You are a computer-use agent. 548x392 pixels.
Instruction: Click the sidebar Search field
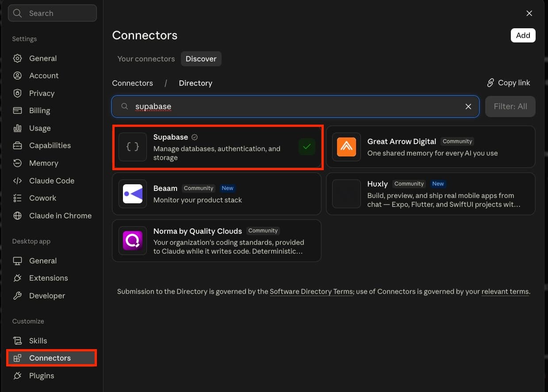52,13
